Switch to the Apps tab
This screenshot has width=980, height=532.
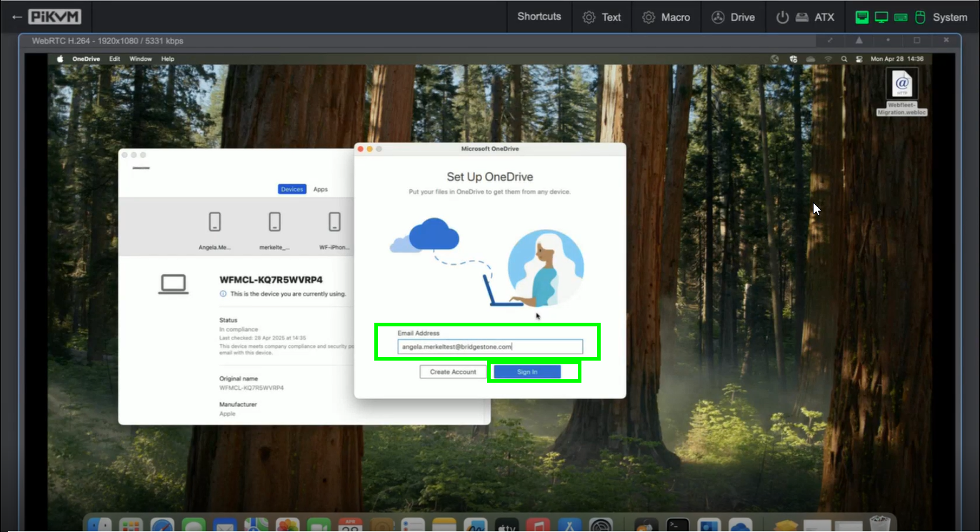coord(321,189)
